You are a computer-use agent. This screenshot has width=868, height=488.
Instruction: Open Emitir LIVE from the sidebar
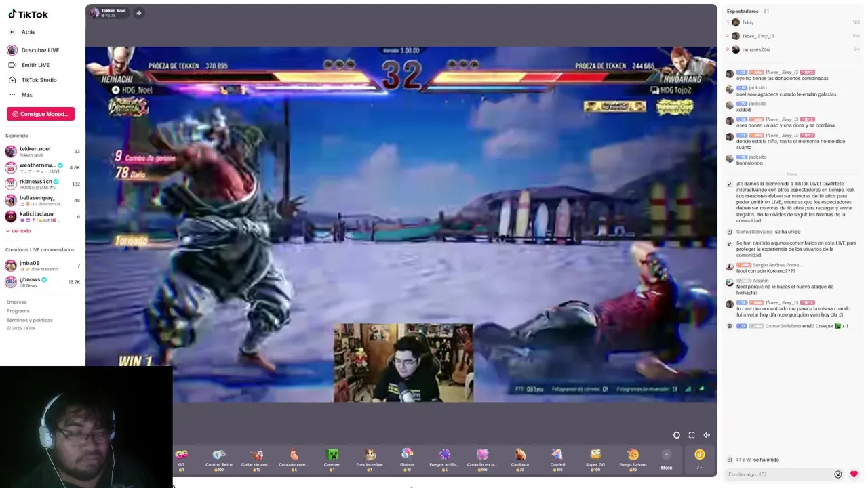(x=29, y=65)
